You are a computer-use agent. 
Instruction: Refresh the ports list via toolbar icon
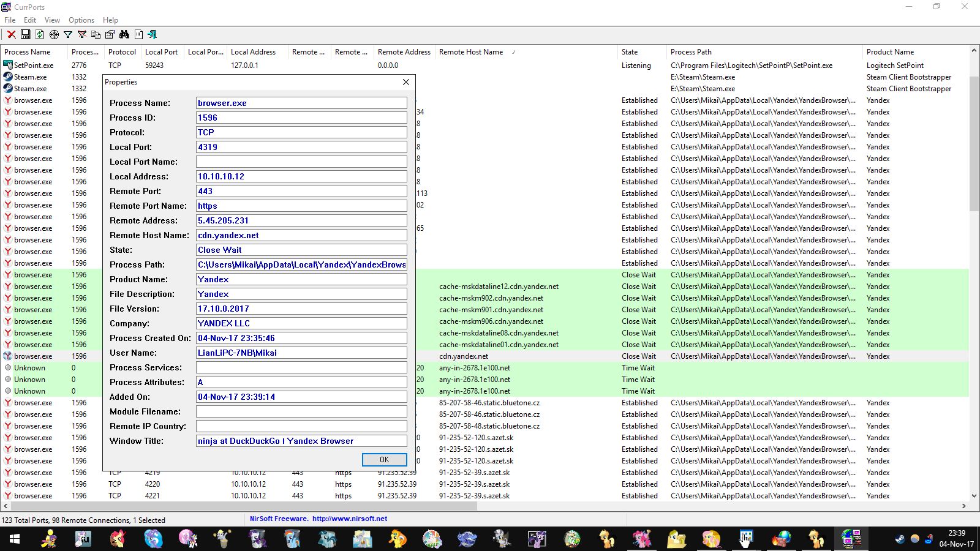coord(40,35)
